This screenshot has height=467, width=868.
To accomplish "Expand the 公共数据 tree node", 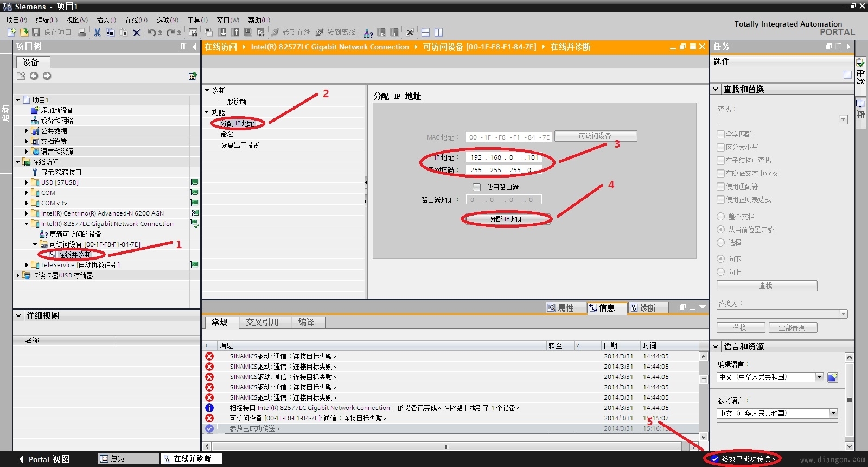I will tap(27, 131).
